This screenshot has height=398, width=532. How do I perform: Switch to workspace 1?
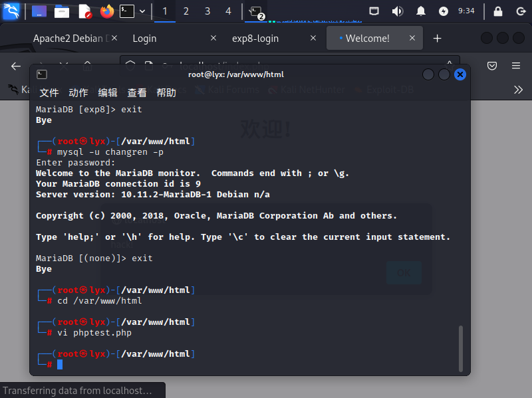pyautogui.click(x=165, y=11)
